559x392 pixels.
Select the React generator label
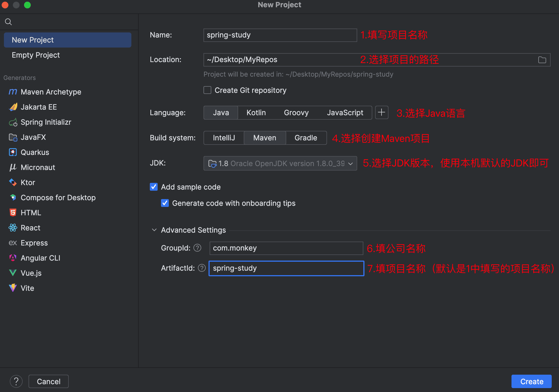[x=30, y=228]
